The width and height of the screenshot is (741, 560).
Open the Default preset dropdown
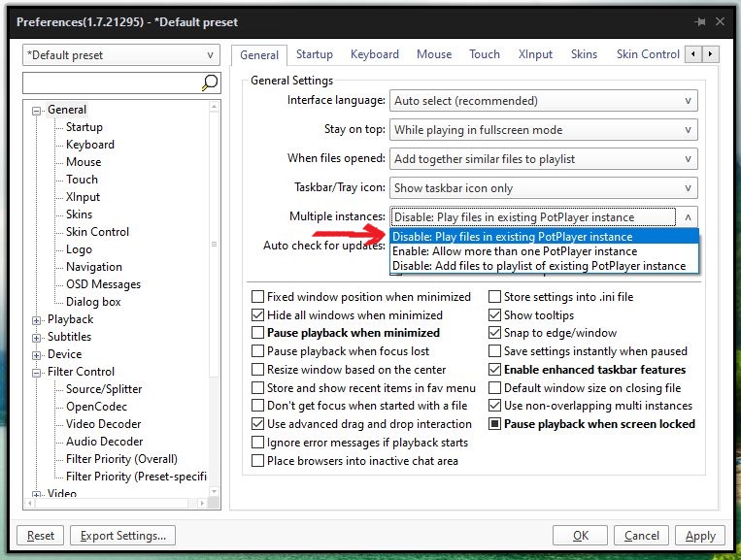[121, 54]
